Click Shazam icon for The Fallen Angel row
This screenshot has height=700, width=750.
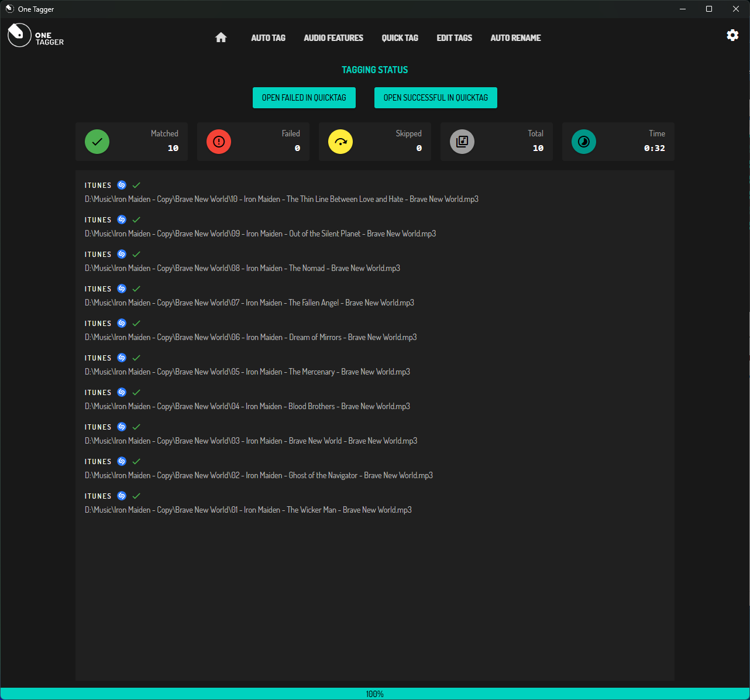tap(122, 289)
